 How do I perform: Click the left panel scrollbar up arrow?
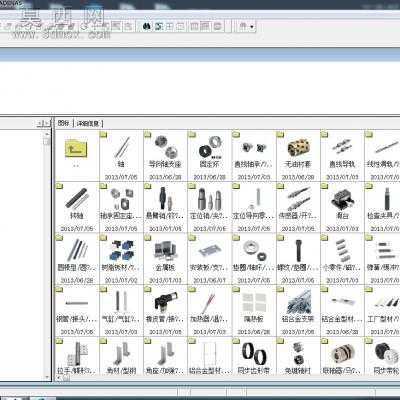(x=47, y=134)
